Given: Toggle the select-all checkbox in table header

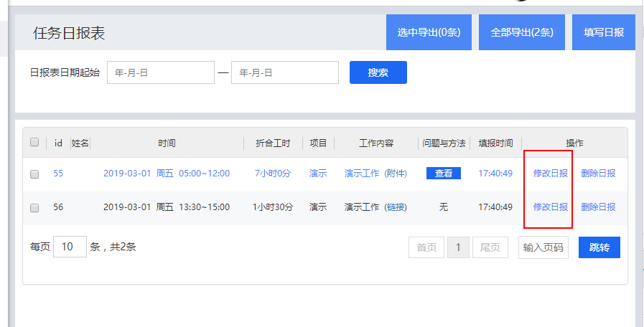Looking at the screenshot, I should [34, 143].
